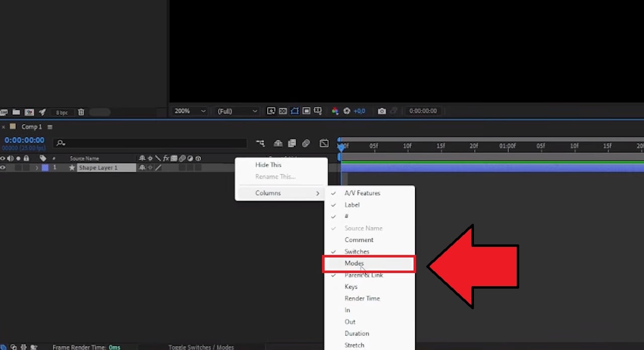Uncheck A/V Features column

coord(369,193)
